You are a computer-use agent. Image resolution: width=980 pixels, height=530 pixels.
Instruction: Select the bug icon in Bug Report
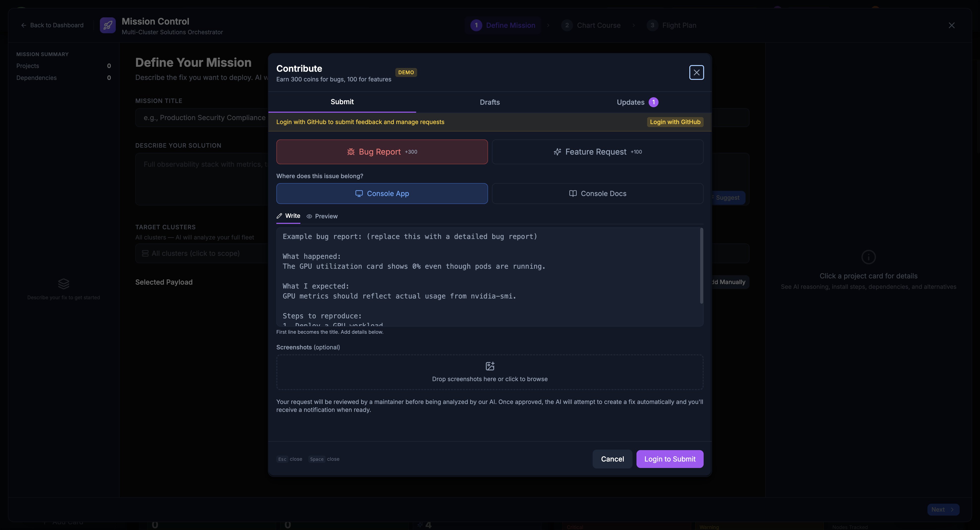[351, 152]
